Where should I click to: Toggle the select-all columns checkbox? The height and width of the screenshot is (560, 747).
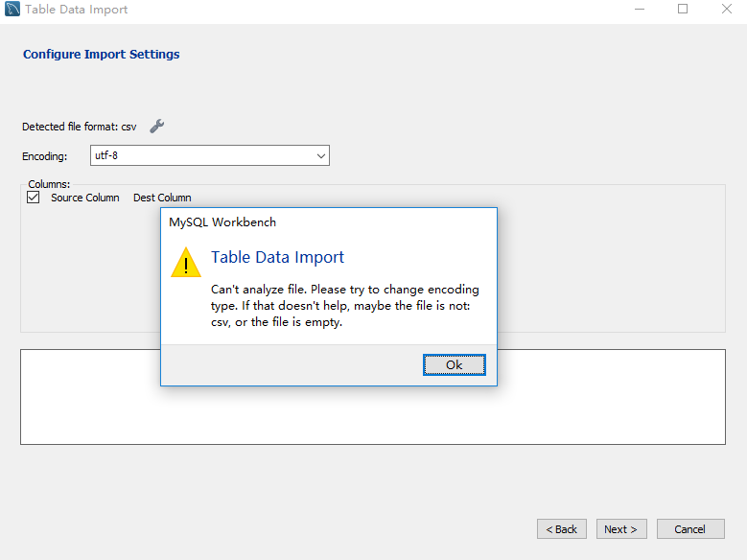(x=33, y=198)
